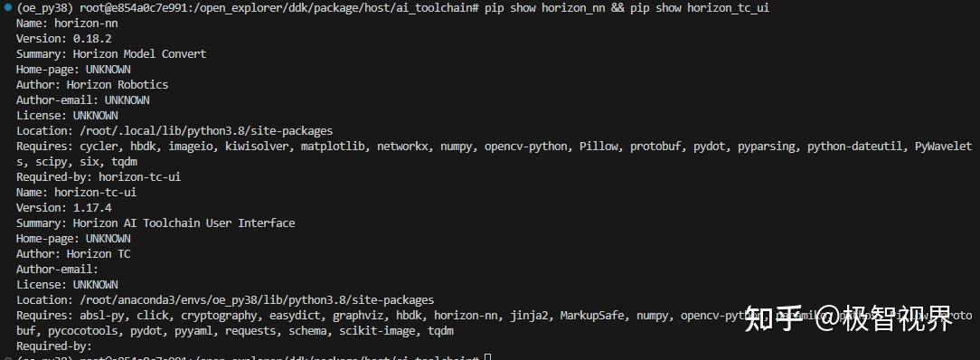Click Summary: Horizon Model Convert text
The image size is (980, 360).
click(x=111, y=53)
